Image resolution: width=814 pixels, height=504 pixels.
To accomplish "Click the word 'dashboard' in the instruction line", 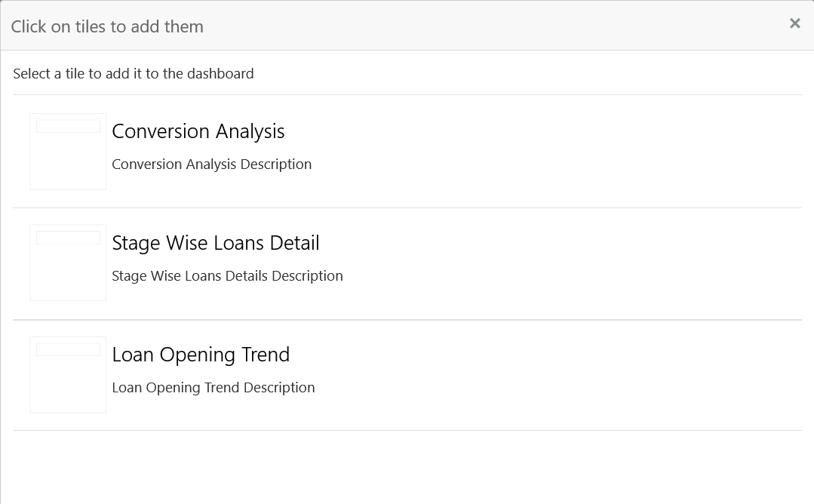I will pyautogui.click(x=220, y=74).
